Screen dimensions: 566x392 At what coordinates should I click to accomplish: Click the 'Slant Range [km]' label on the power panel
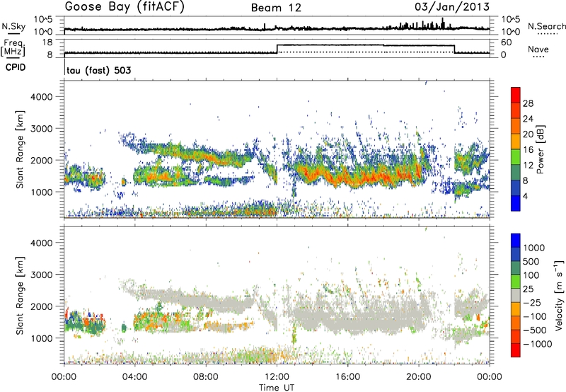tap(20, 149)
